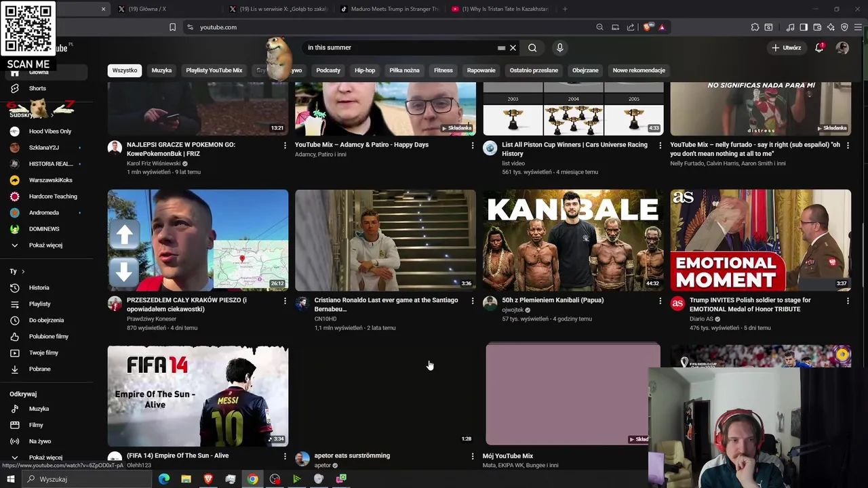Expand Odkrywaj list with Pokaż więcej
The height and width of the screenshot is (488, 868).
(45, 457)
